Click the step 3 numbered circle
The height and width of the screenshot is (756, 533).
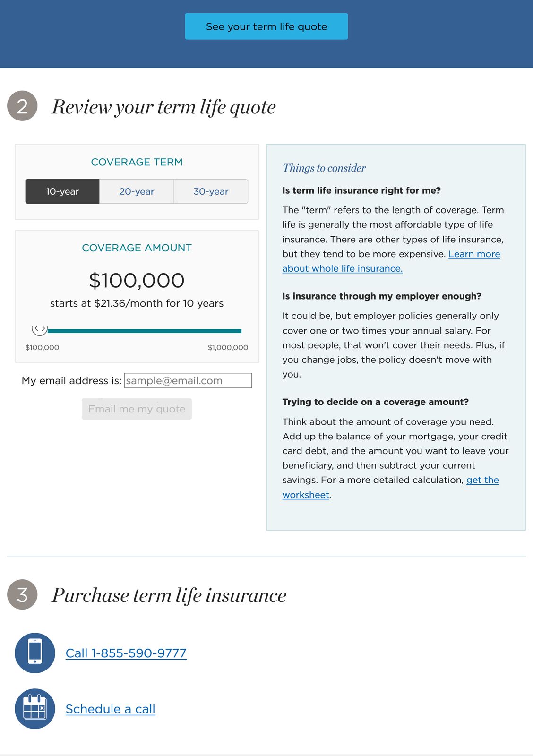[22, 594]
